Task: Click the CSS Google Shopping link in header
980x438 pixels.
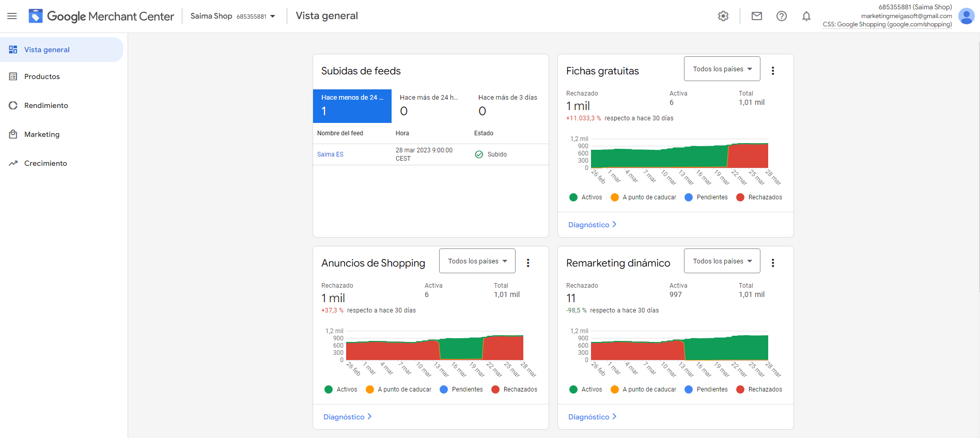Action: pos(887,24)
